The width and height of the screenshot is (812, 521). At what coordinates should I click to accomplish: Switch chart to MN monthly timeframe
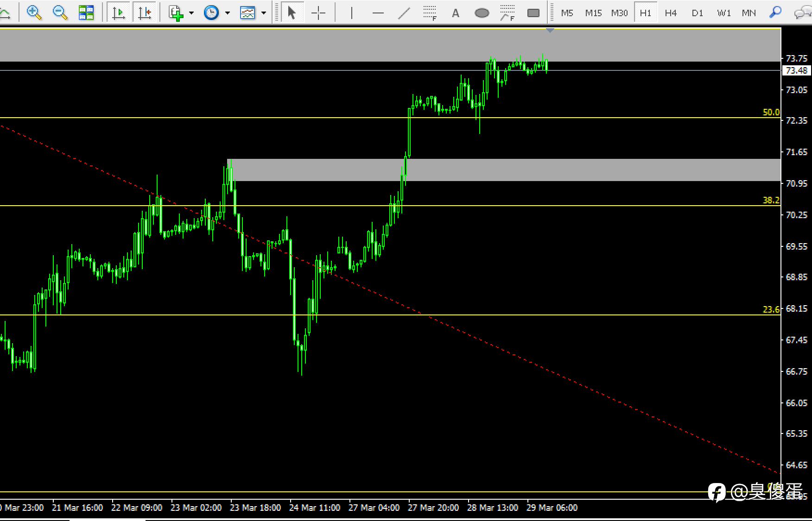[749, 13]
